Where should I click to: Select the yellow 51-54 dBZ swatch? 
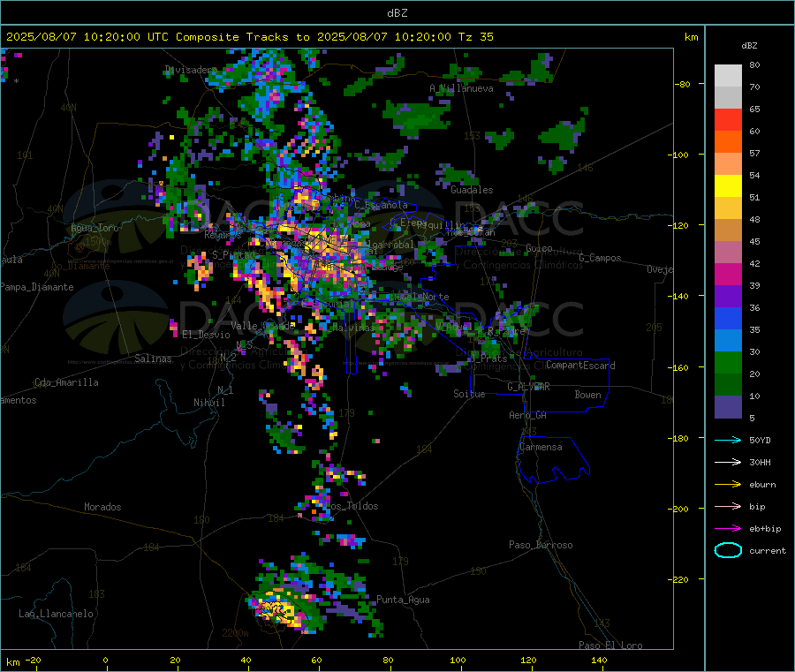728,186
